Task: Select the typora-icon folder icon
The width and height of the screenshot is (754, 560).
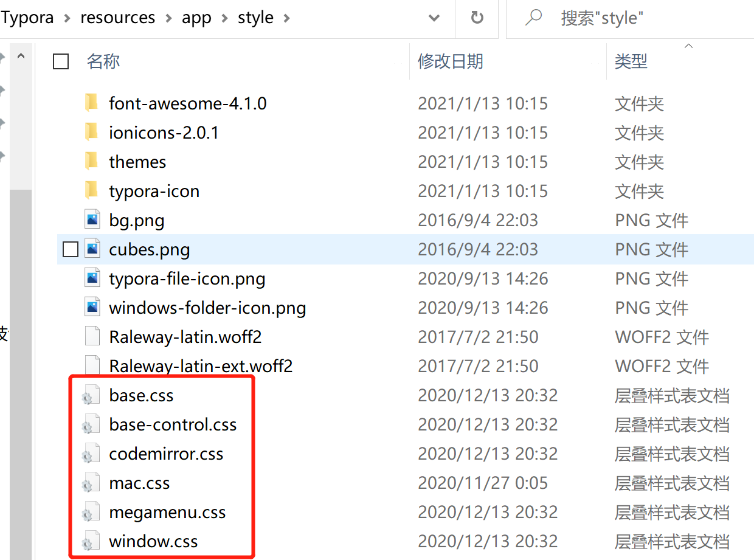Action: [x=92, y=190]
